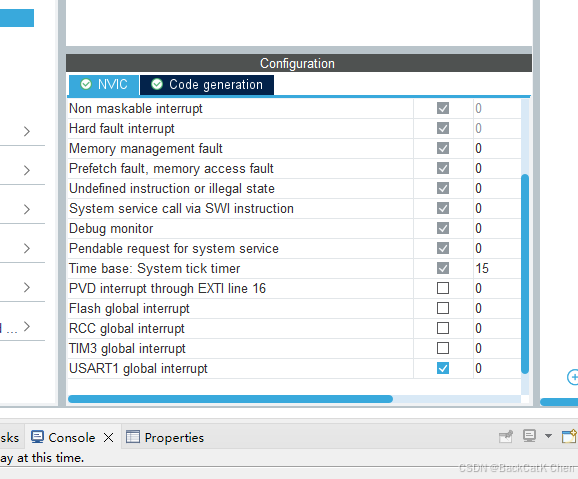
Task: Expand fourth category chevron in left sidebar
Action: [27, 248]
